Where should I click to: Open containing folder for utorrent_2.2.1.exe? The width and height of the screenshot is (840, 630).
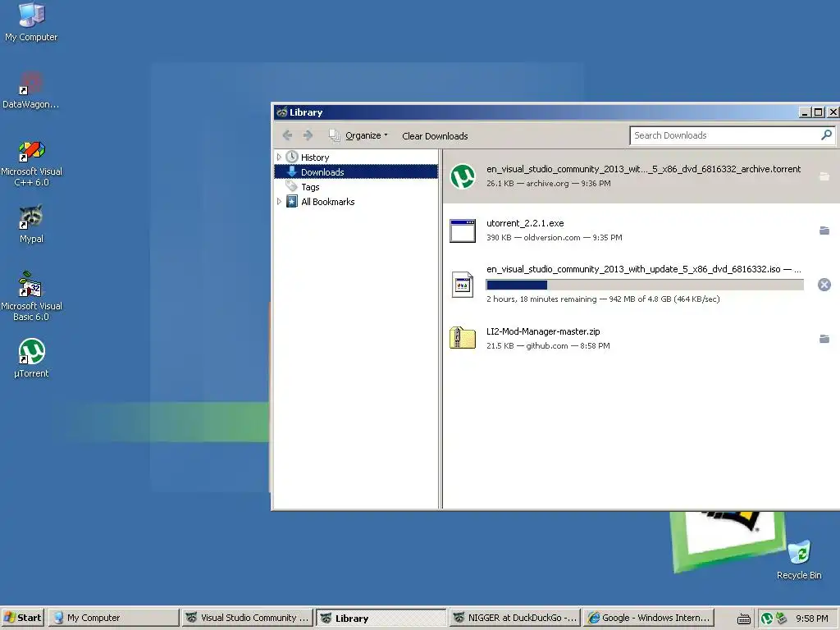pyautogui.click(x=824, y=231)
